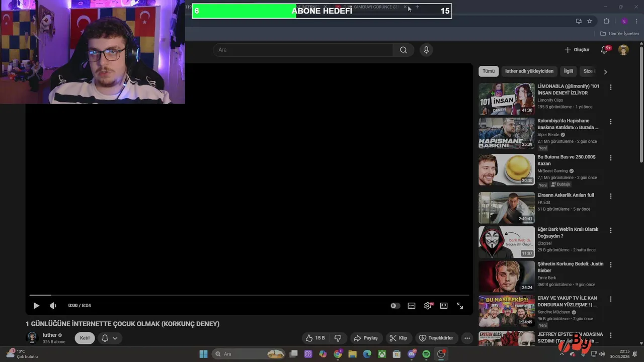Screen dimensions: 644x362
Task: Open the YouTube account avatar menu
Action: 623,50
